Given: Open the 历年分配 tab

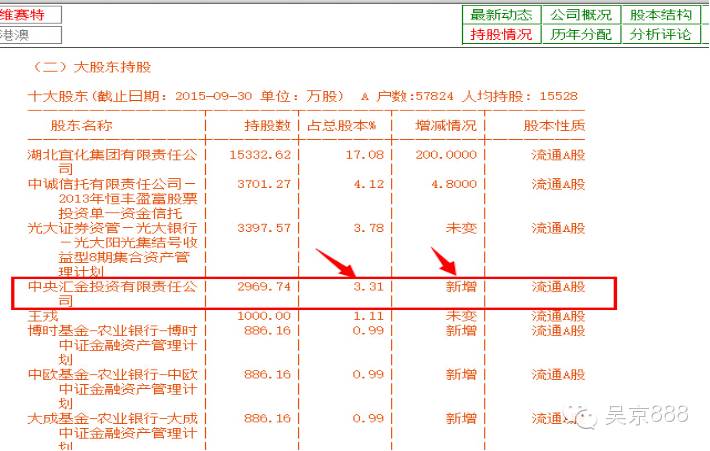Looking at the screenshot, I should click(x=581, y=34).
